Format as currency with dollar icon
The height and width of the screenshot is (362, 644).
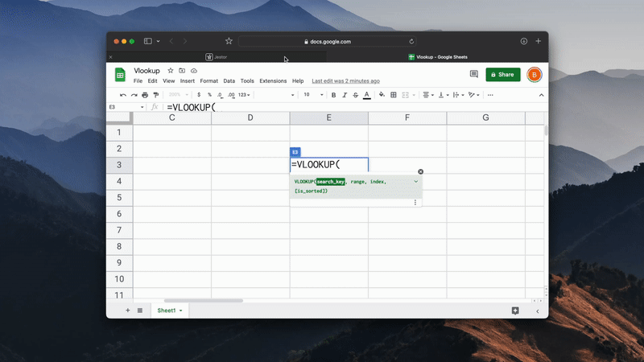point(199,95)
